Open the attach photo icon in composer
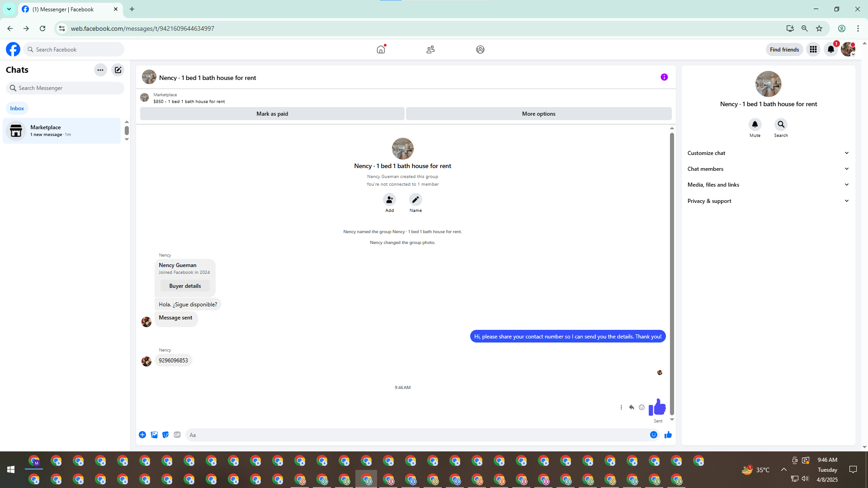The width and height of the screenshot is (868, 488). pyautogui.click(x=154, y=435)
